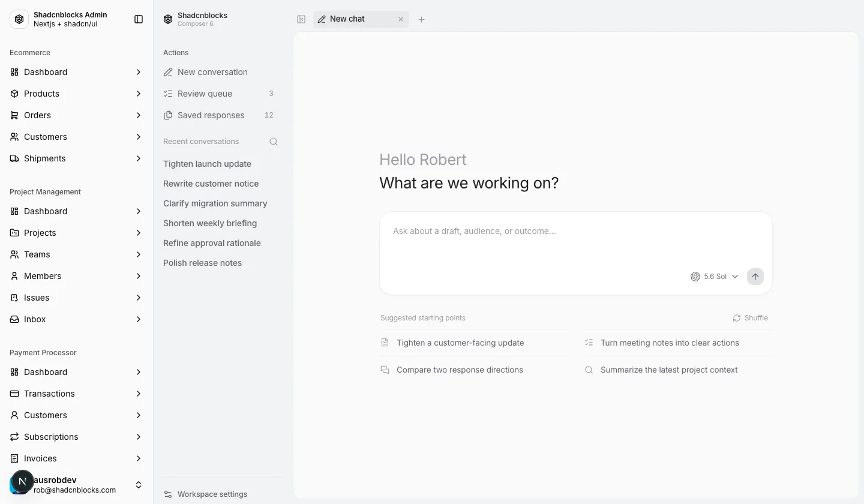864x504 pixels.
Task: Click the Shadcnblocks Composer logo icon
Action: [168, 19]
